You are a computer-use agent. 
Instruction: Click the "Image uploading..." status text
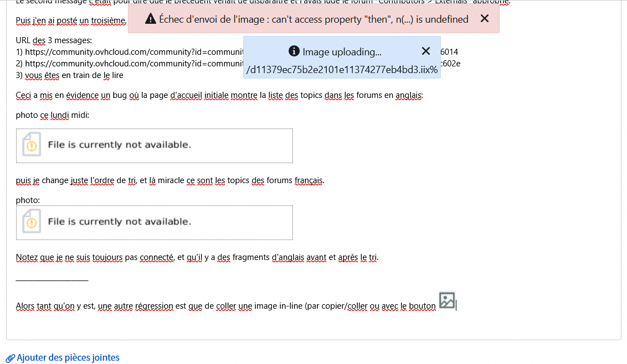(x=342, y=52)
